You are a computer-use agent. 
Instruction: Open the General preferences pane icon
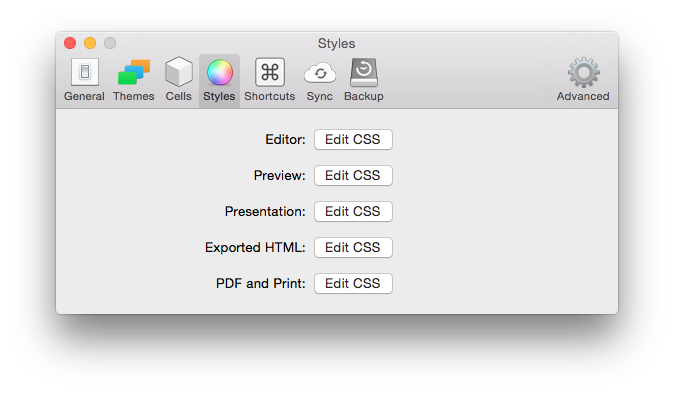point(85,72)
